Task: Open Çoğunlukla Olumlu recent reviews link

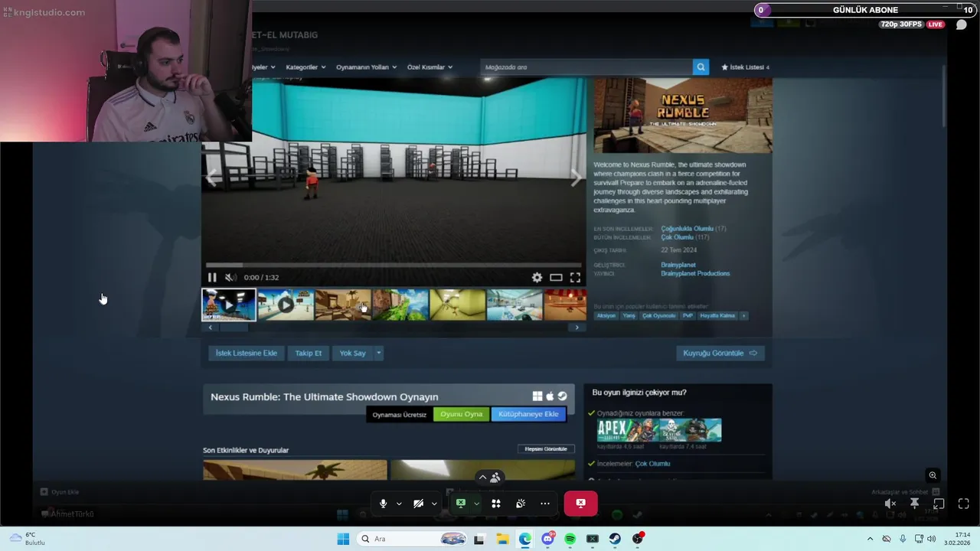Action: pos(687,229)
